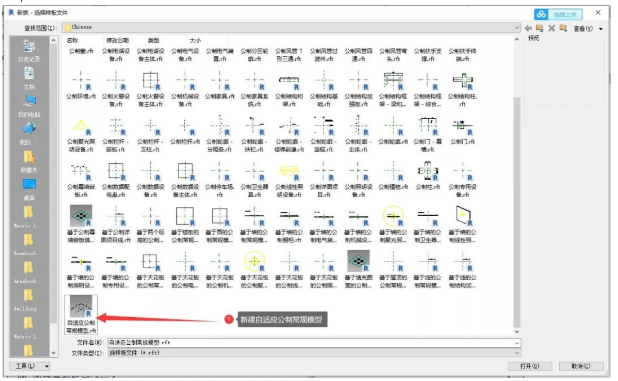Image resolution: width=618 pixels, height=381 pixels.
Task: Select the 公制家具系统.rft template icon
Action: 255,81
